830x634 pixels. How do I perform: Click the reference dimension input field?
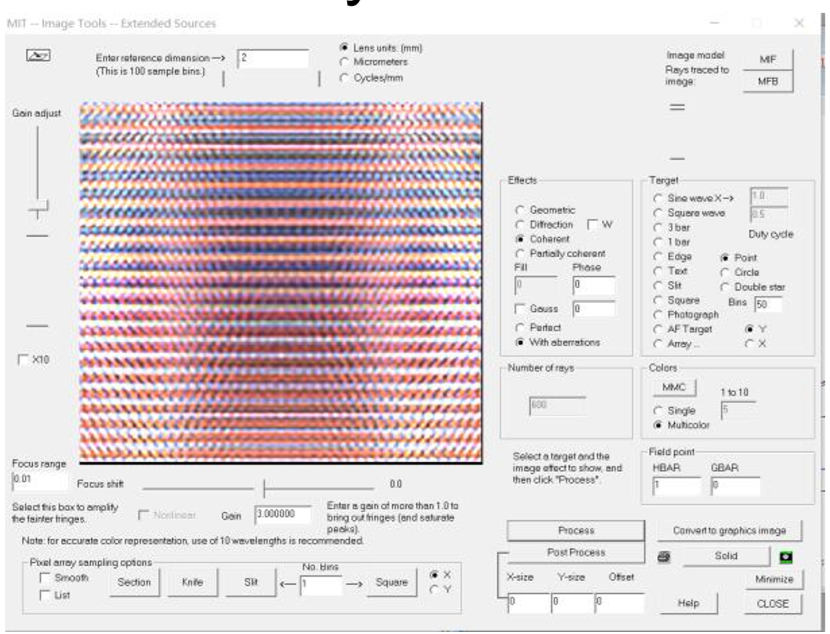[x=273, y=59]
